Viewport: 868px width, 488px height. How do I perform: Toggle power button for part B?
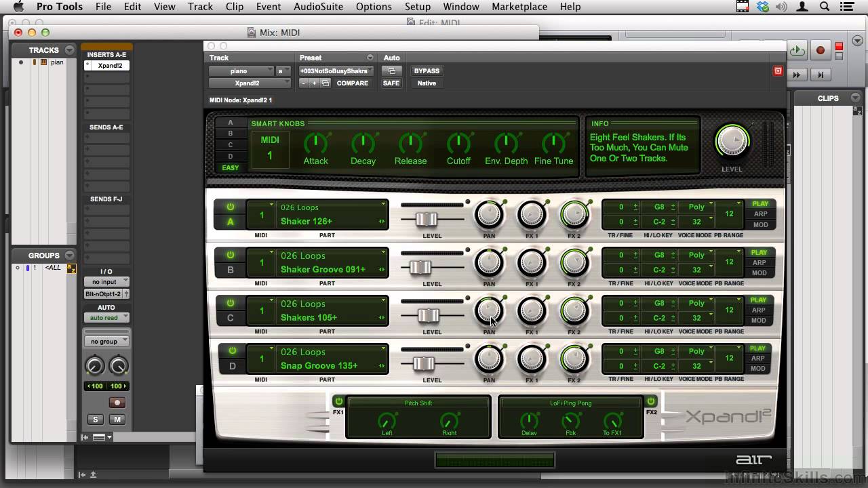[x=231, y=255]
